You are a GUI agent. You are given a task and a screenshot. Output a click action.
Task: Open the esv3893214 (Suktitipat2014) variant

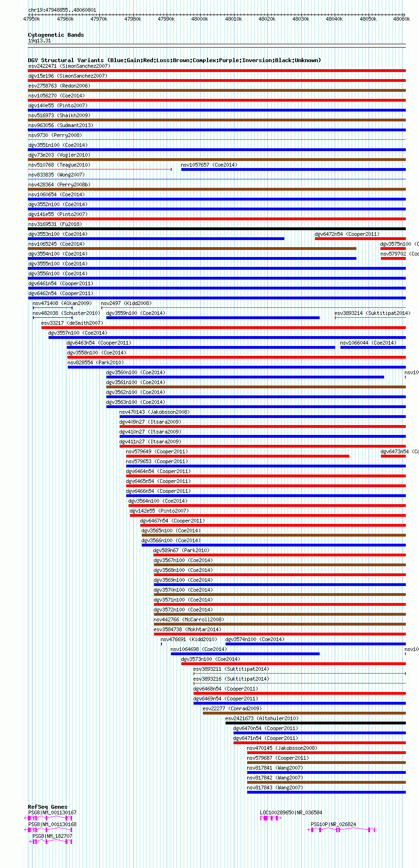[x=371, y=317]
